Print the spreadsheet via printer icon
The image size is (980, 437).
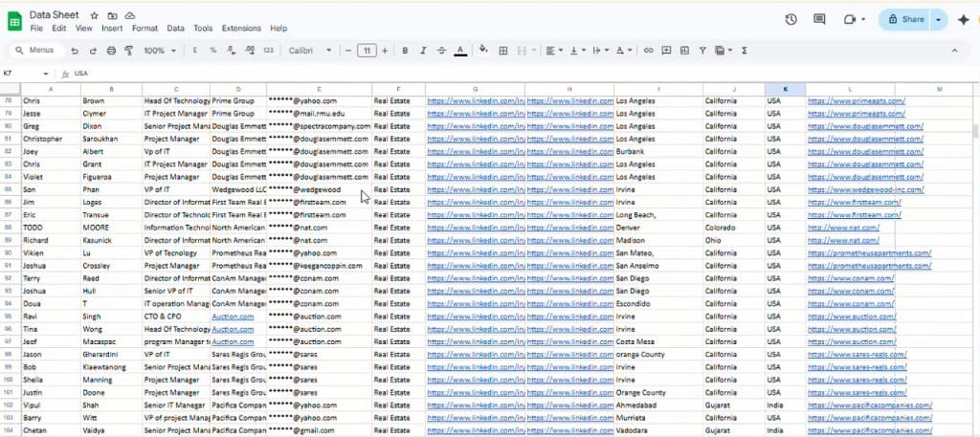[x=111, y=51]
